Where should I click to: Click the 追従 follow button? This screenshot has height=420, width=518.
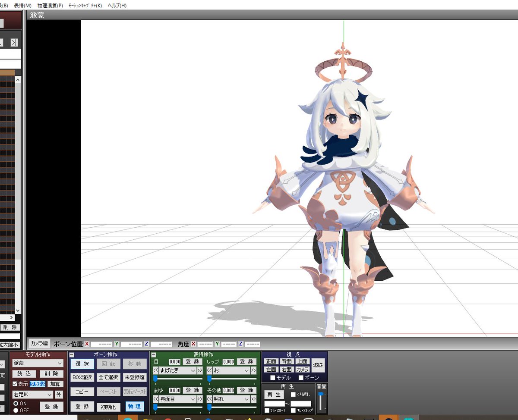tap(318, 365)
